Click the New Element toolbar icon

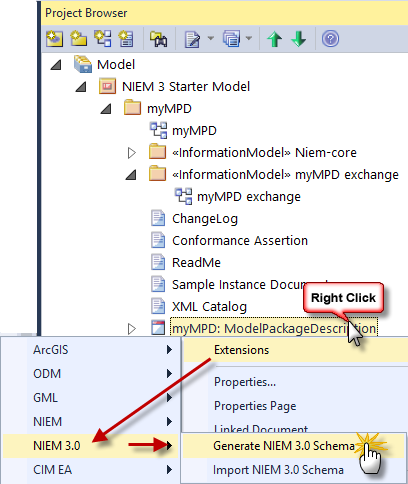(127, 38)
